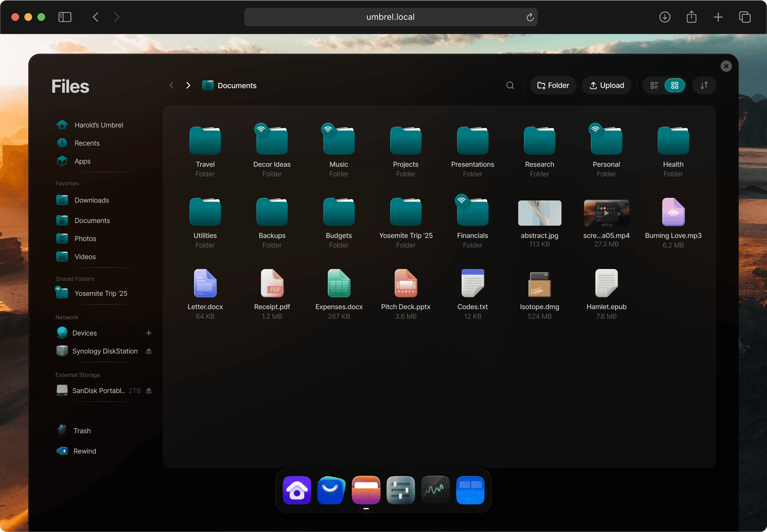Open the abstract.jpg thumbnail
Screen dimensions: 767x532
pos(539,213)
